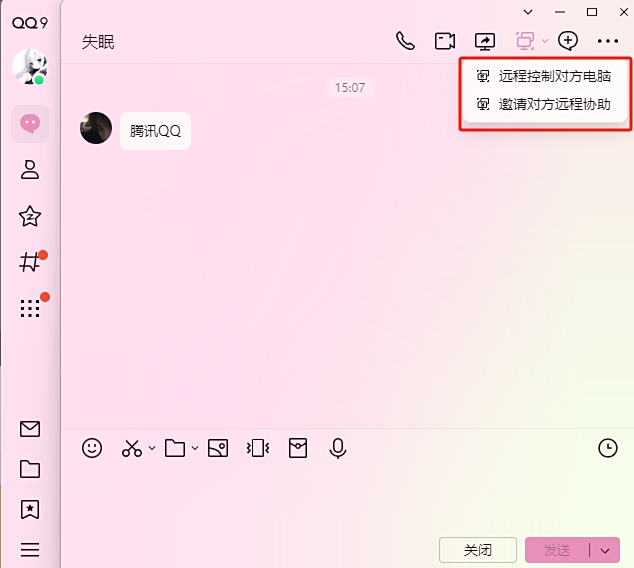Start a video call
The image size is (634, 568).
click(x=445, y=41)
